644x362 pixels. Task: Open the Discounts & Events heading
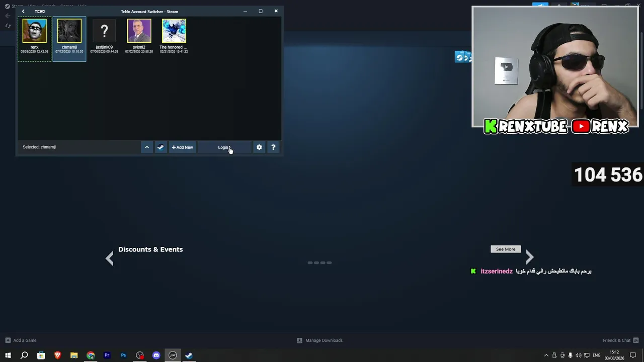point(150,249)
